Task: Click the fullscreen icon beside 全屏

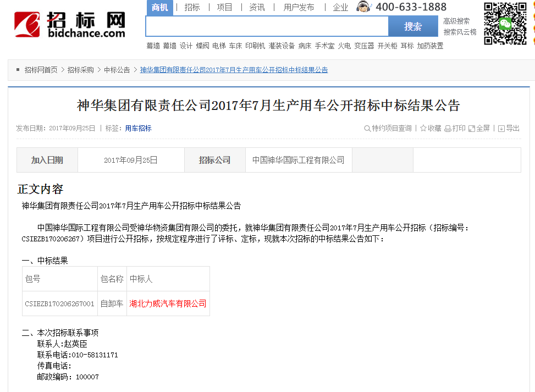Action: [472, 129]
